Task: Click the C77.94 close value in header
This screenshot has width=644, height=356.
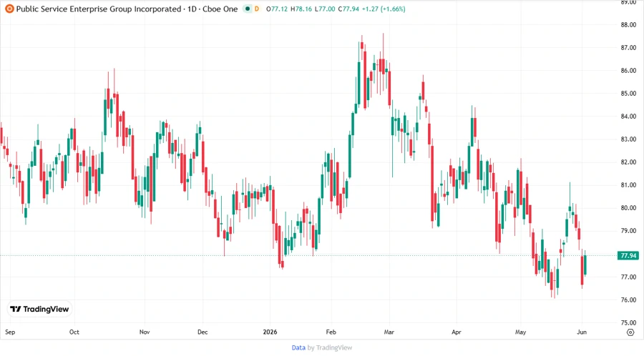Action: click(348, 9)
